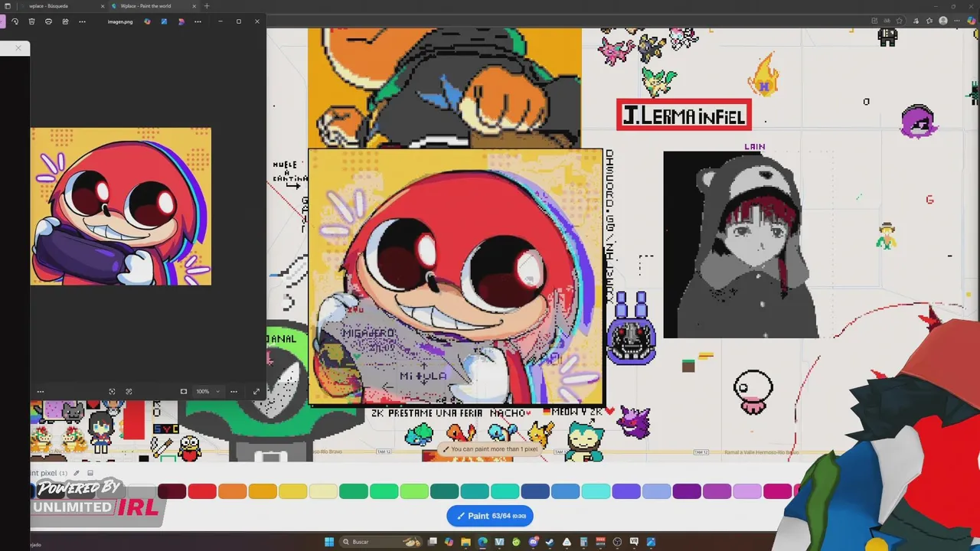
Task: Open Copilot icon in Photos title bar
Action: pyautogui.click(x=147, y=21)
